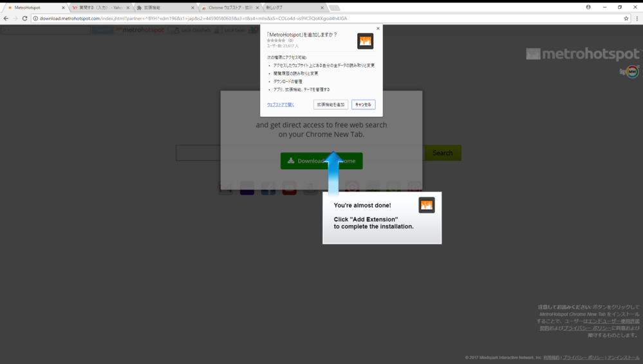Switch to the Yahoo question input tab
Screen dimensions: 643x364
click(x=100, y=8)
